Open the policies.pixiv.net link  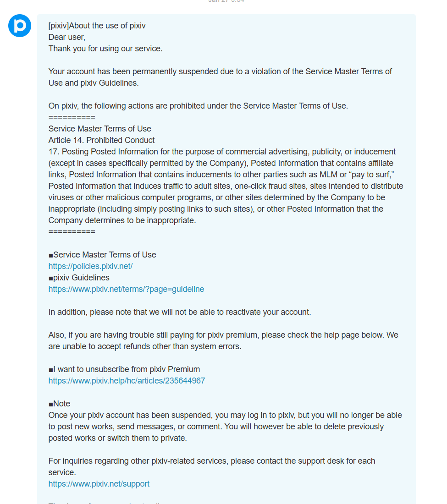(x=90, y=266)
